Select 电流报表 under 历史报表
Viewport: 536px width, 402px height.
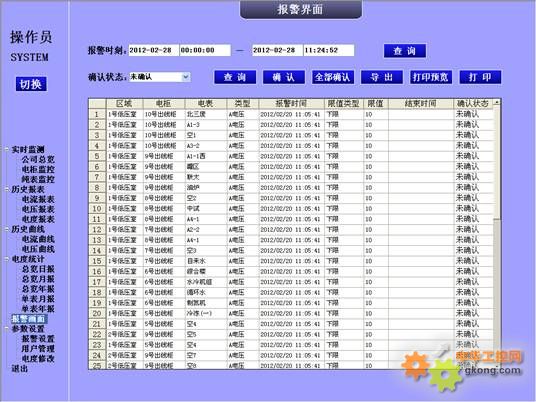click(38, 199)
